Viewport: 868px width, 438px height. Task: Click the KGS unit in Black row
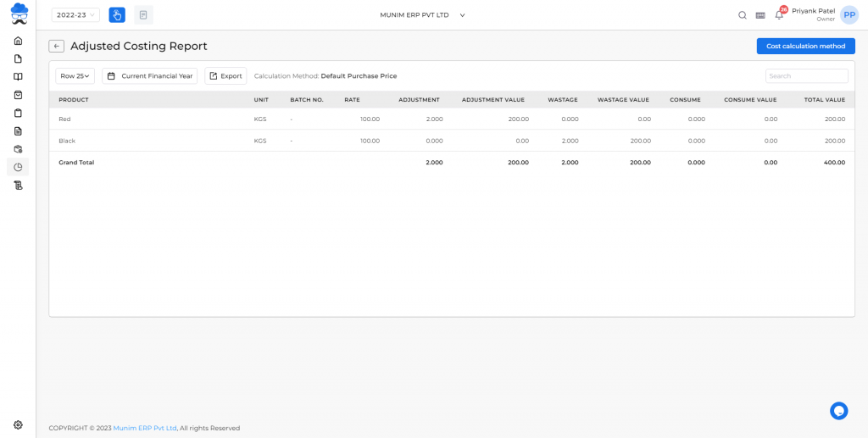[x=260, y=141]
